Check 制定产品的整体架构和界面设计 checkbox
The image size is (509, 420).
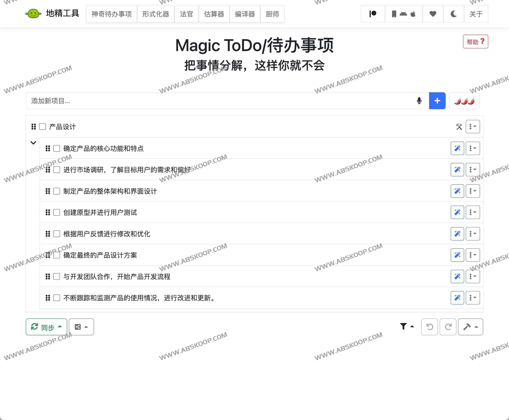tap(57, 191)
